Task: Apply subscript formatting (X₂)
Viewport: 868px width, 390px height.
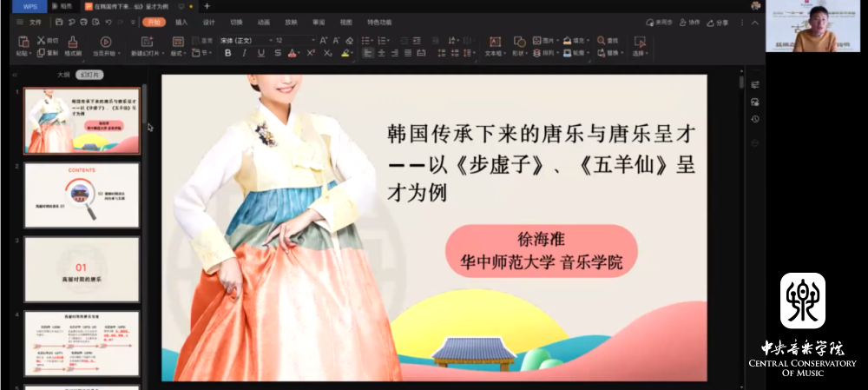Action: tap(328, 53)
